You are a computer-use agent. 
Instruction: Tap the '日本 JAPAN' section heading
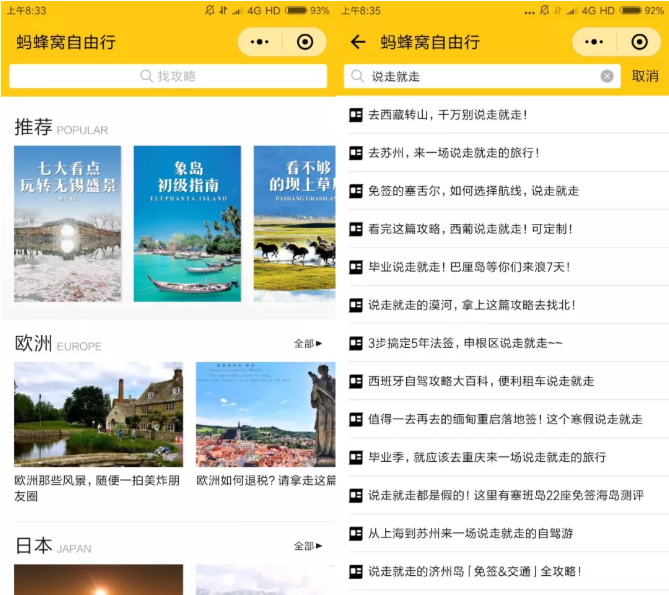(x=53, y=546)
